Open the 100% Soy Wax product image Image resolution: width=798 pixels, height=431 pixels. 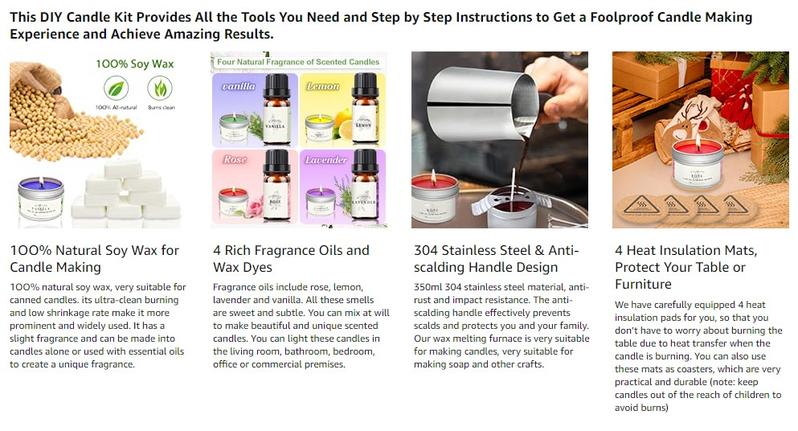[x=97, y=139]
